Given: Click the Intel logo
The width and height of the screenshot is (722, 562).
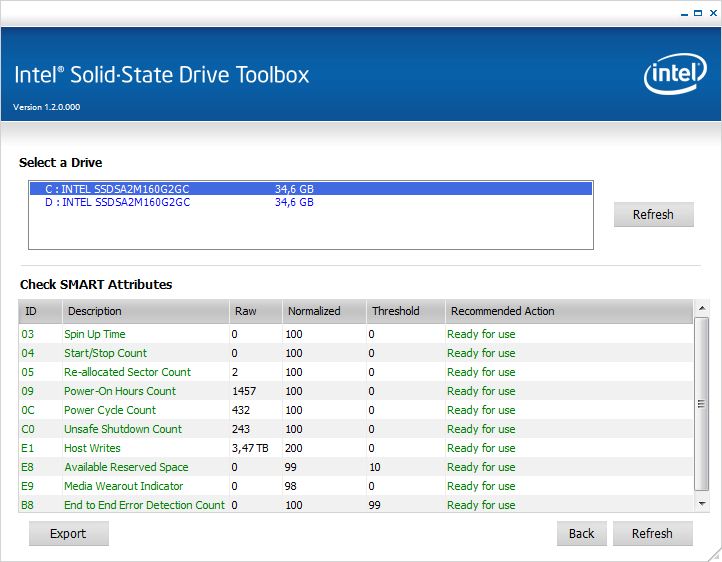Looking at the screenshot, I should [675, 74].
